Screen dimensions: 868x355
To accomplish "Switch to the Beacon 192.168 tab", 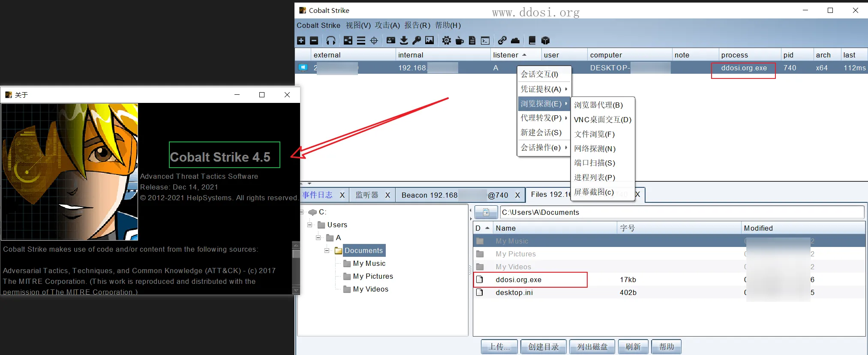I will click(454, 195).
